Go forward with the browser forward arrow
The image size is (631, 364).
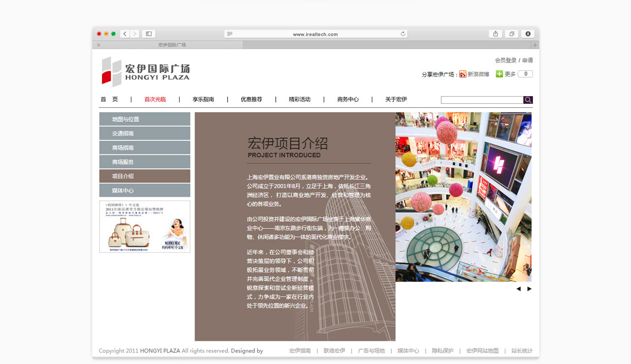[x=134, y=34]
